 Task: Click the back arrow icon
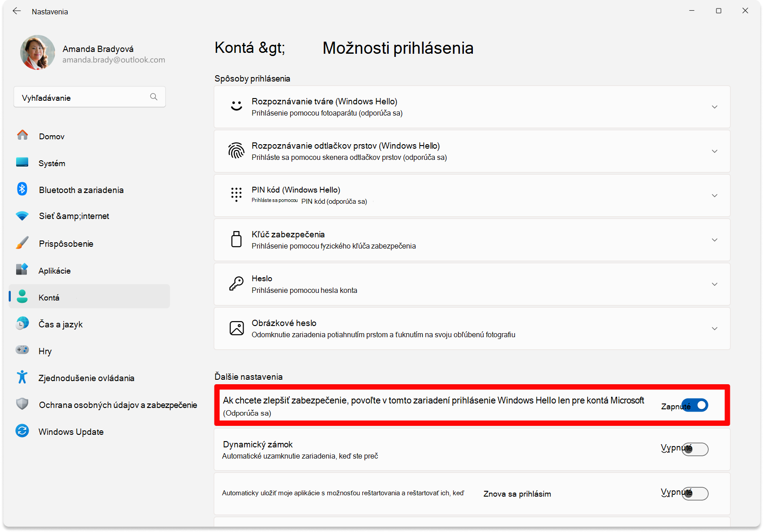[x=17, y=11]
